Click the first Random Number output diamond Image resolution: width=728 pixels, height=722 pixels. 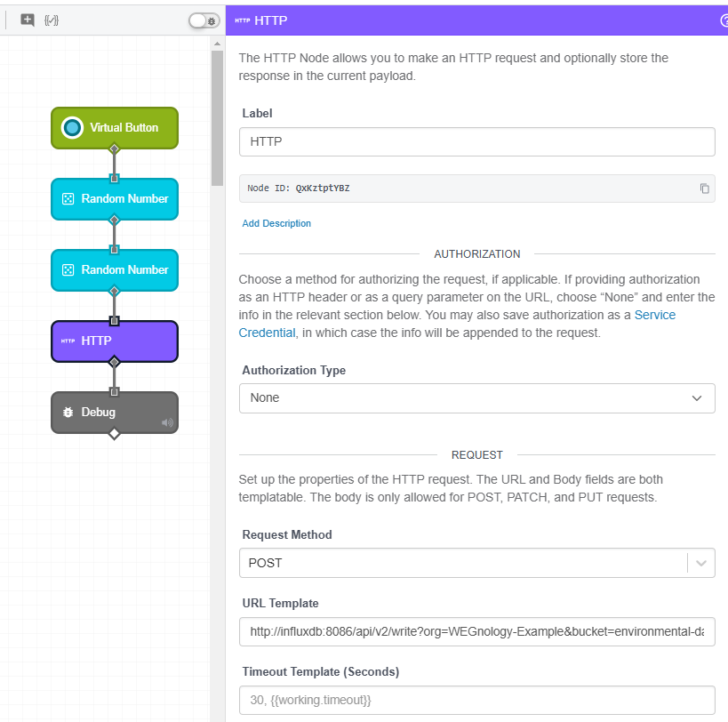[114, 221]
